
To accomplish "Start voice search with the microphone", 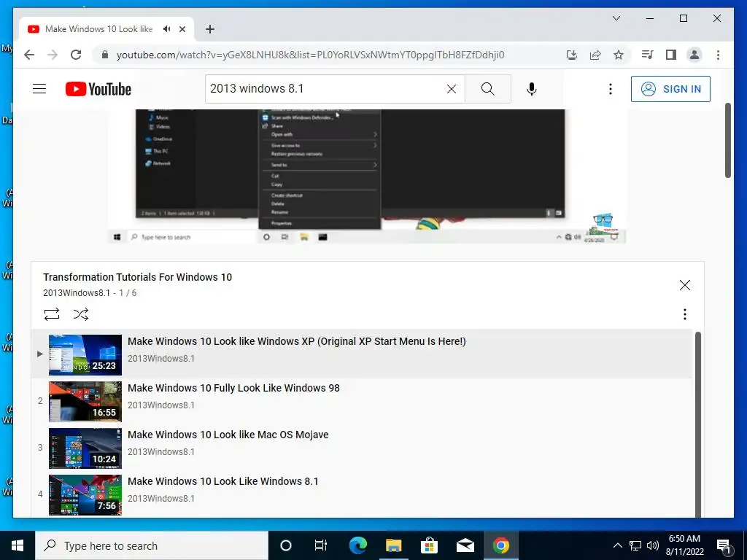I will tap(532, 89).
